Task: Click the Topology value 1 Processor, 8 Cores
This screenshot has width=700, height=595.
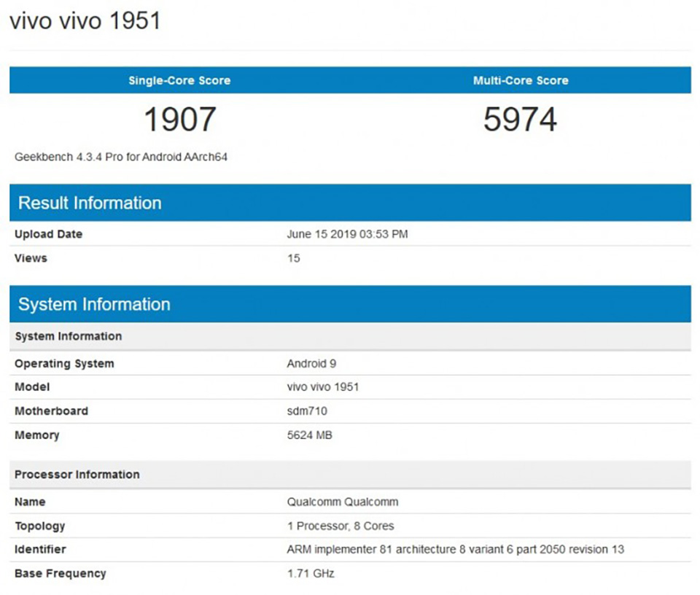Action: pyautogui.click(x=341, y=526)
